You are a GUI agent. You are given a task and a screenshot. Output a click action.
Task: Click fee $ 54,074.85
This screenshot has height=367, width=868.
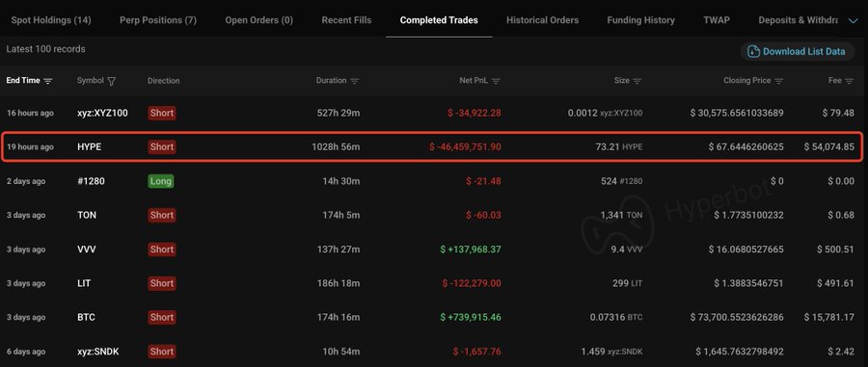(x=829, y=147)
